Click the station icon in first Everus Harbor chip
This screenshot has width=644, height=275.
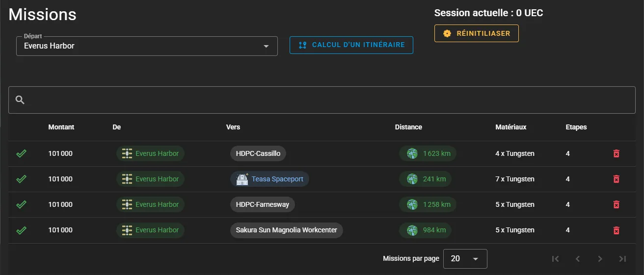pos(127,153)
